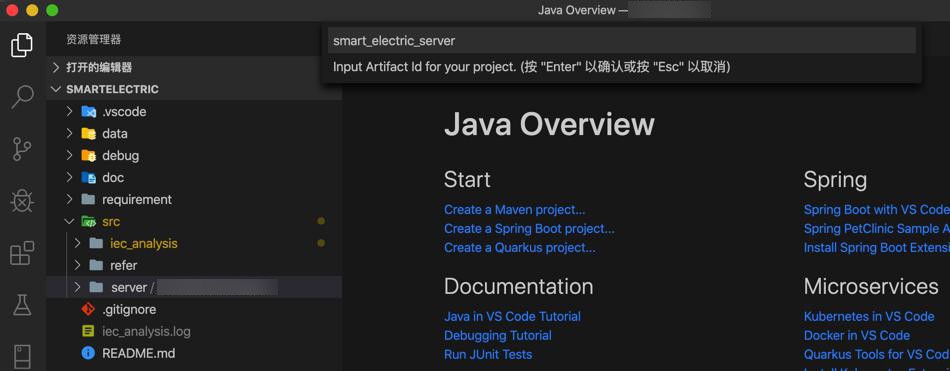Viewport: 950px width, 371px height.
Task: Open the Explorer view in activity bar
Action: pyautogui.click(x=22, y=45)
